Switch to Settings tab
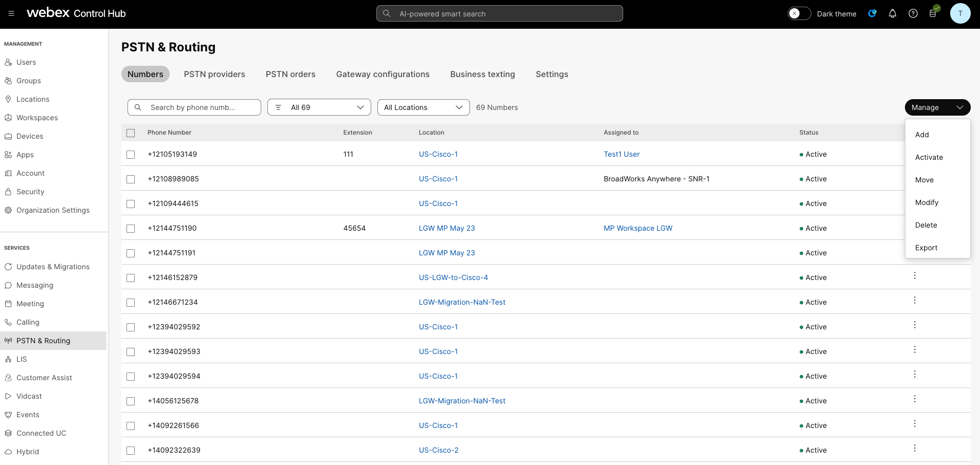The width and height of the screenshot is (980, 465). click(552, 74)
